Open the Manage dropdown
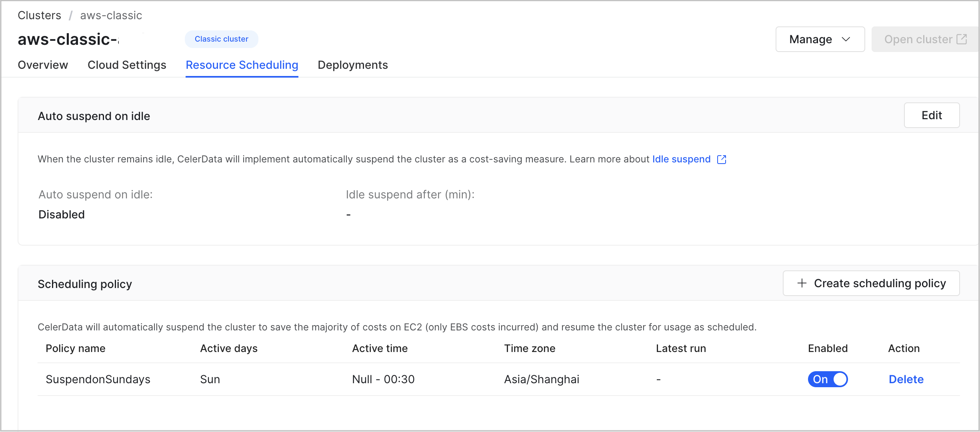 pyautogui.click(x=820, y=39)
